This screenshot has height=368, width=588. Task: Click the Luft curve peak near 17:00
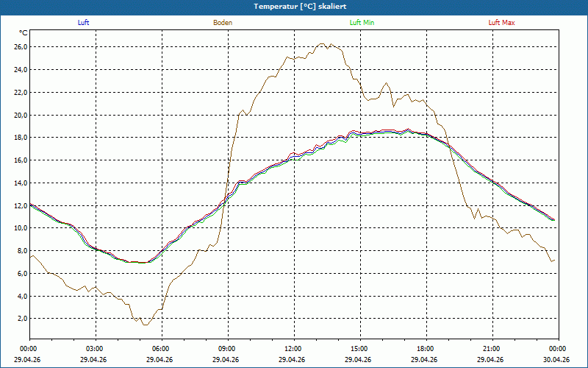click(408, 129)
